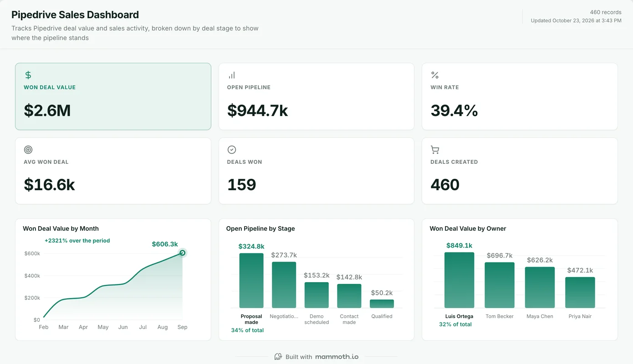This screenshot has height=364, width=633.
Task: Select the Avg Won Deal $16.6k card
Action: click(113, 171)
